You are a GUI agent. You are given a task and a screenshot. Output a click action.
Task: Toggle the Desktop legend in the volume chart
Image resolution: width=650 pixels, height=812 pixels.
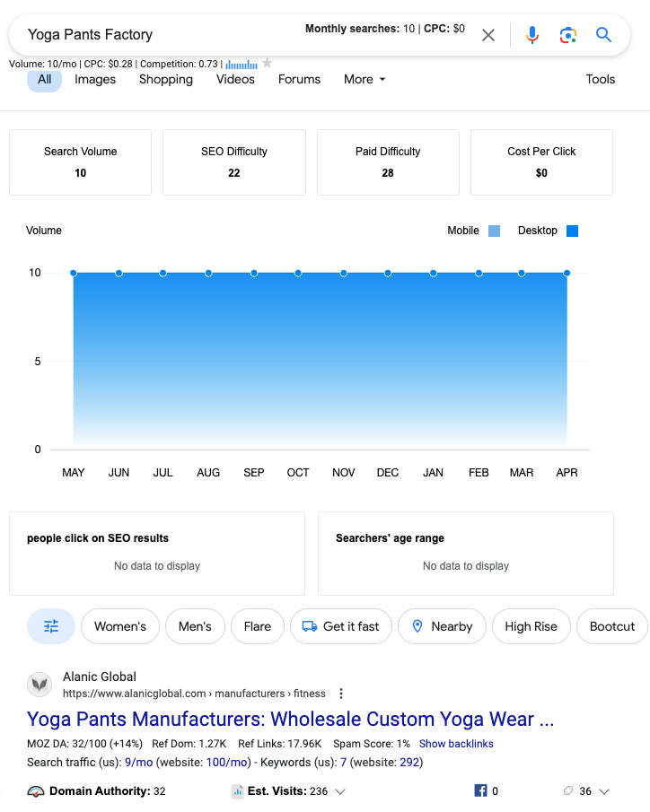pos(572,231)
